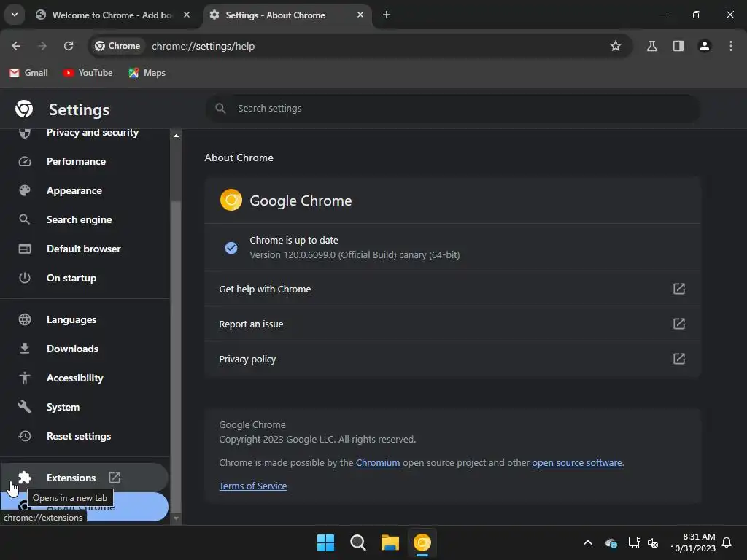
Task: Bookmark this page with the star icon
Action: [616, 46]
